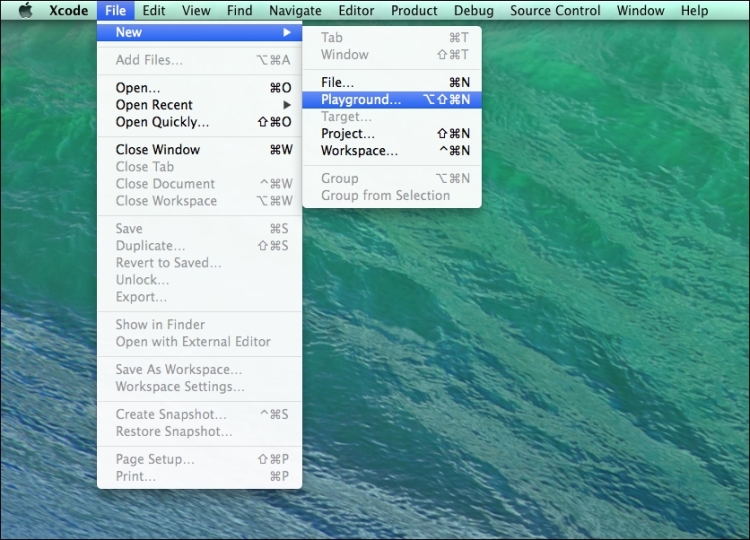Click Create Snapshot... item
This screenshot has width=750, height=540.
pos(199,414)
